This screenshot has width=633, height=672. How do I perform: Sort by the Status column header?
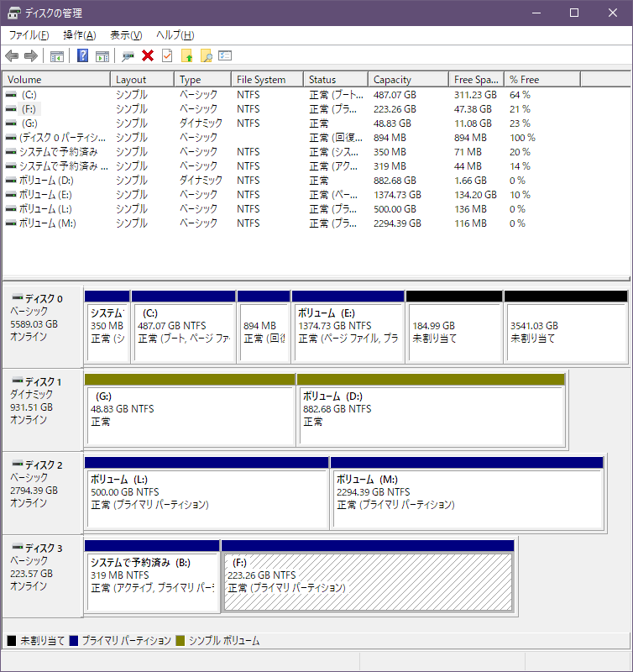pyautogui.click(x=336, y=80)
